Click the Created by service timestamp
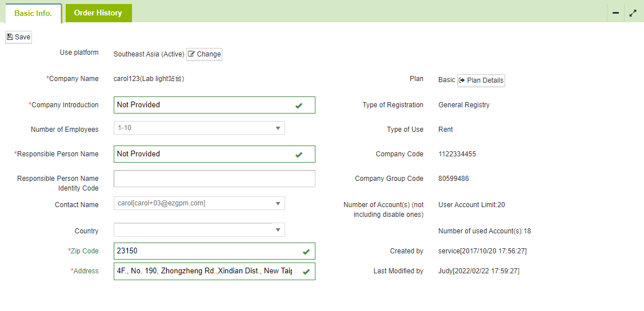The width and height of the screenshot is (644, 311). click(483, 251)
